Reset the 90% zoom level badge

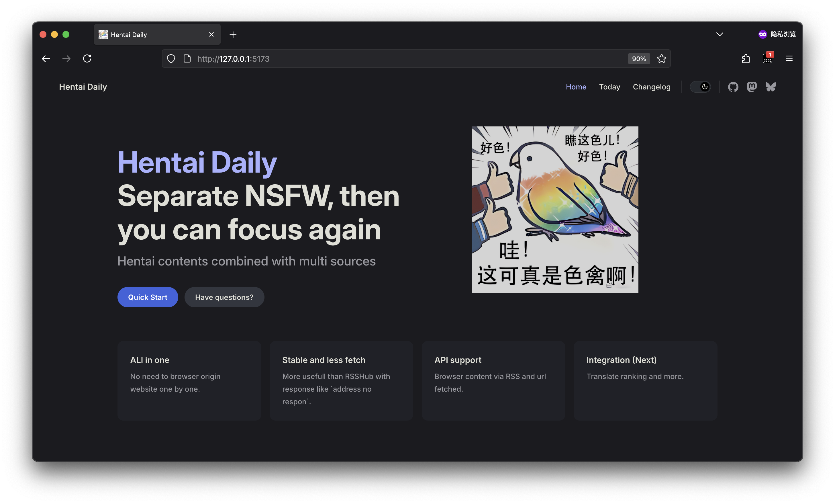[638, 59]
